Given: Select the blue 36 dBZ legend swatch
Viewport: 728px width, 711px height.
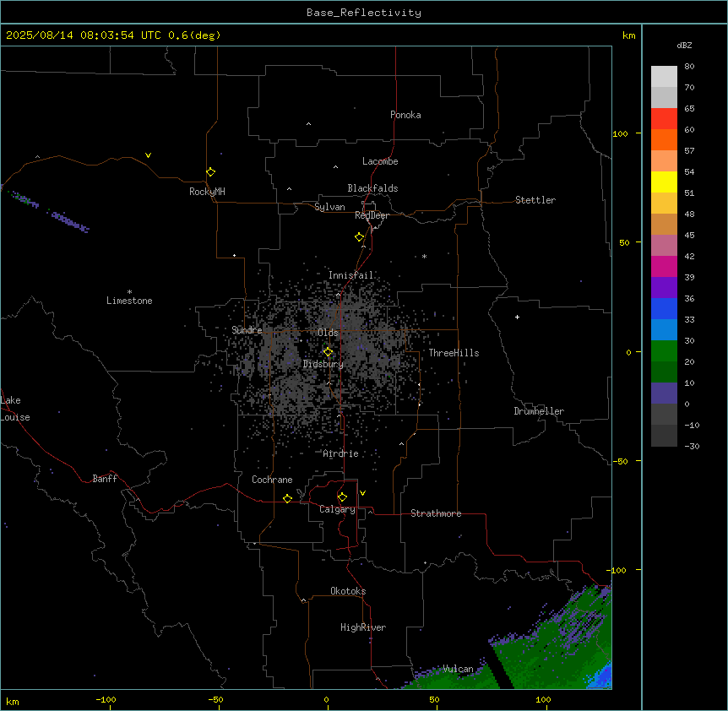Looking at the screenshot, I should pyautogui.click(x=664, y=308).
